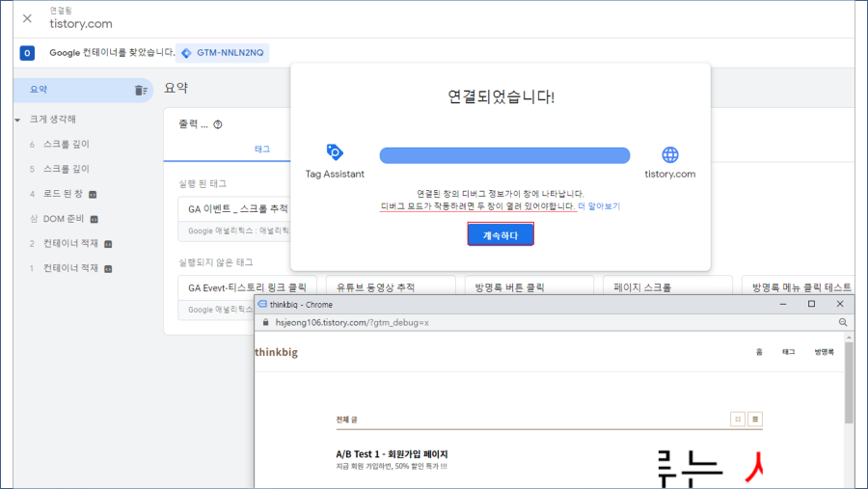The image size is (868, 489).
Task: Clear events with the trash icon beside 요약
Action: click(x=141, y=90)
